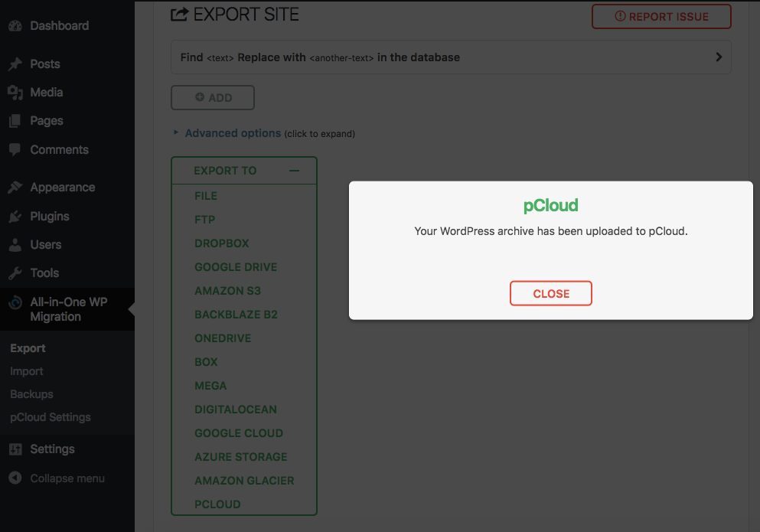Click the Report Issue button
The height and width of the screenshot is (532, 760).
[x=661, y=17]
